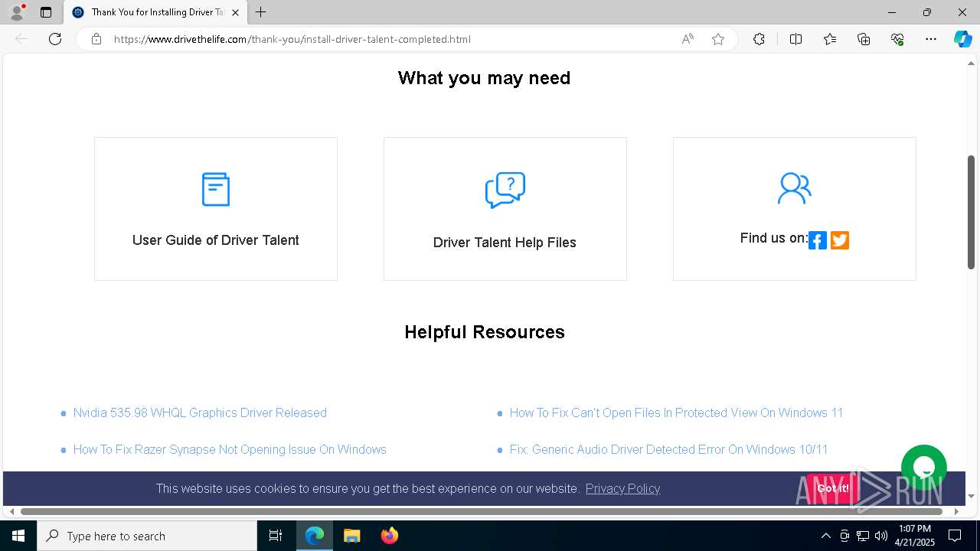
Task: Open the clock and date
Action: 915,536
